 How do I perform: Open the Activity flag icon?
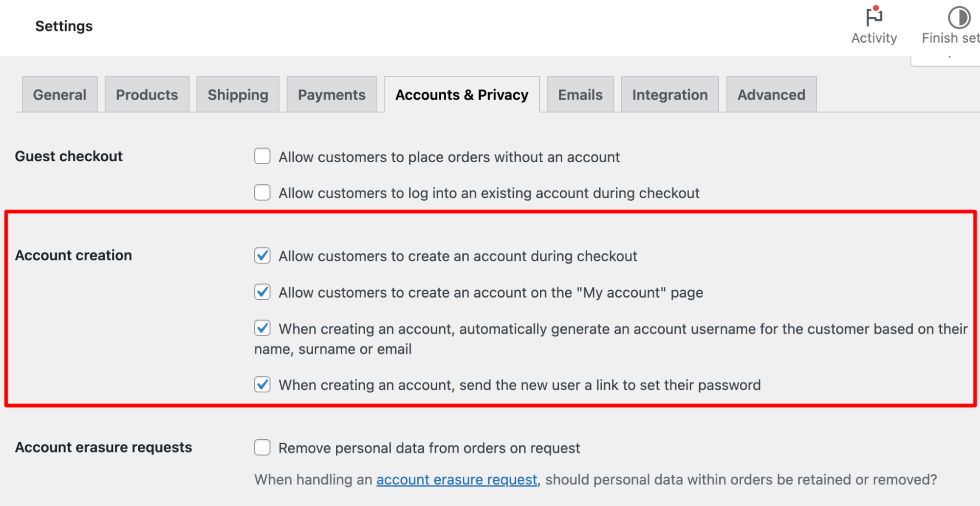point(874,17)
